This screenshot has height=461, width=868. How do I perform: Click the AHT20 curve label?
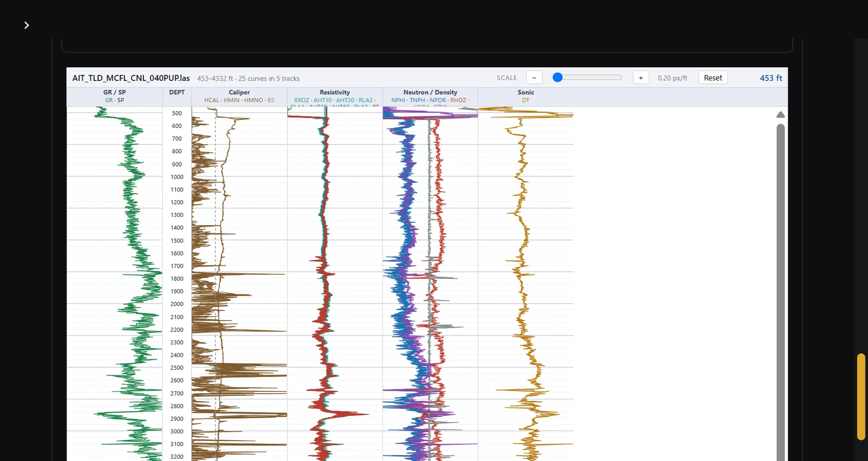[x=345, y=100]
